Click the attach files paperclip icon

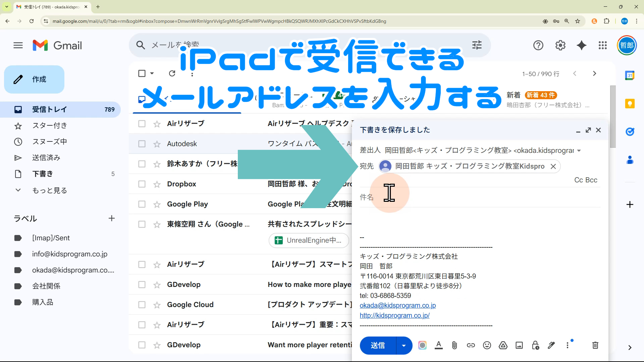click(454, 345)
